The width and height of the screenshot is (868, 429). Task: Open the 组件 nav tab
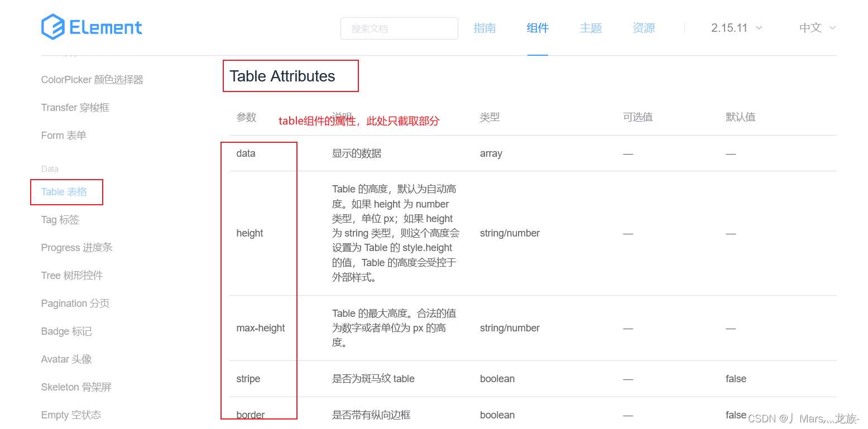(x=538, y=28)
